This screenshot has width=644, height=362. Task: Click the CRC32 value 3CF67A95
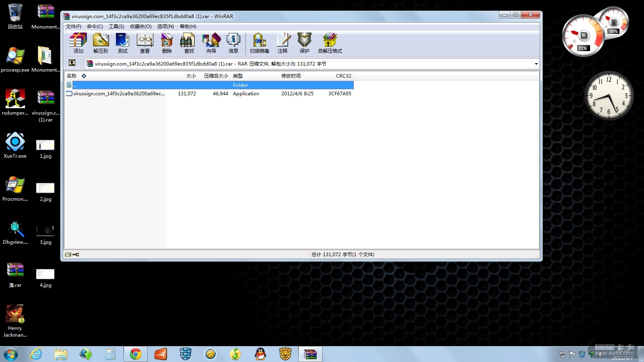340,94
